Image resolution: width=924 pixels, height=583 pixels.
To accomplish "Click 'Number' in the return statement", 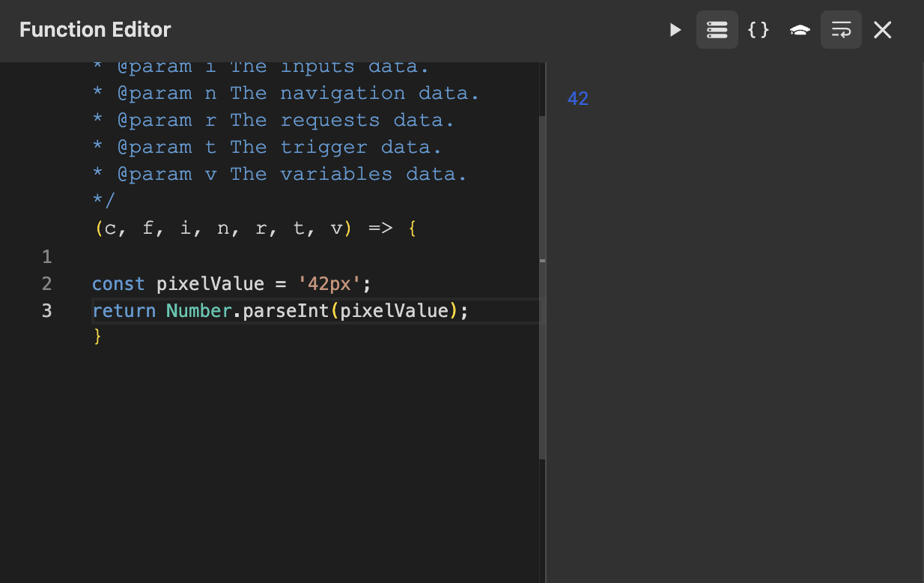I will 199,311.
